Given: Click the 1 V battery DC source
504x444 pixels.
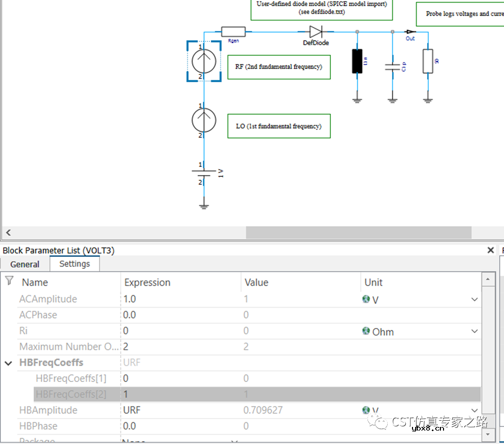Looking at the screenshot, I should pos(204,173).
